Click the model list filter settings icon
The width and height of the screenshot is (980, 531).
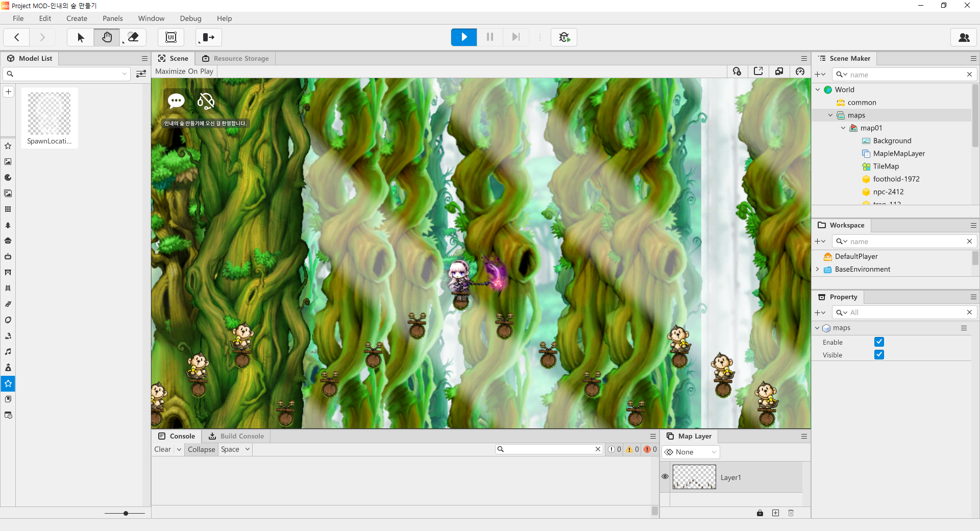pos(141,74)
